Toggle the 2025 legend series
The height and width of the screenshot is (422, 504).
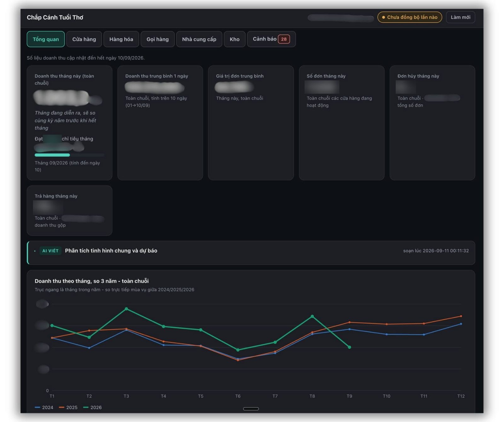point(68,407)
